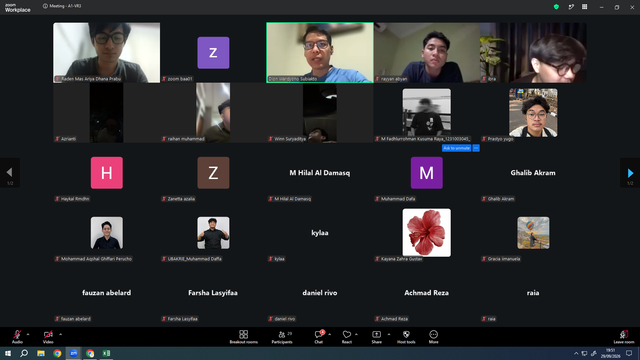
Task: Expand the chat options arrow beside Chat
Action: pos(329,334)
